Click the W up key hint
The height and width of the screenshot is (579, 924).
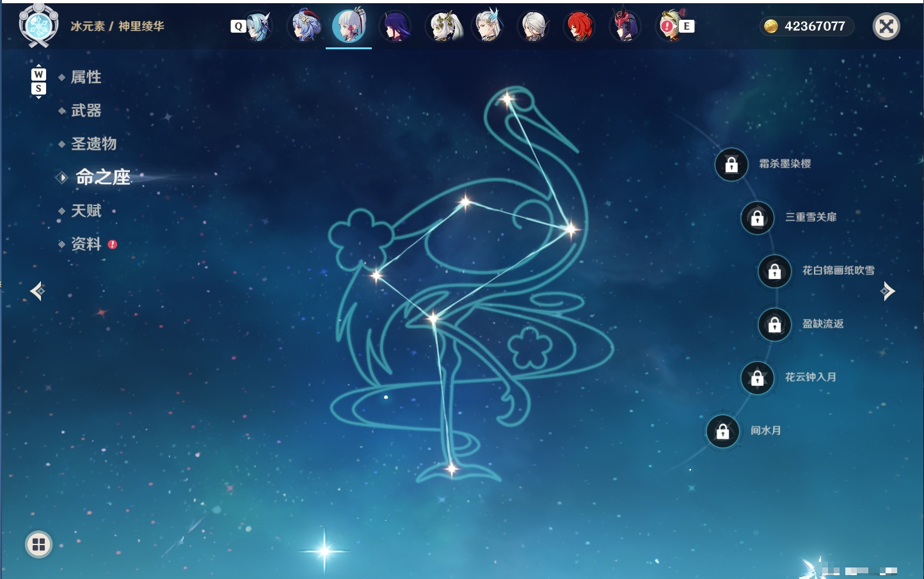click(x=38, y=74)
